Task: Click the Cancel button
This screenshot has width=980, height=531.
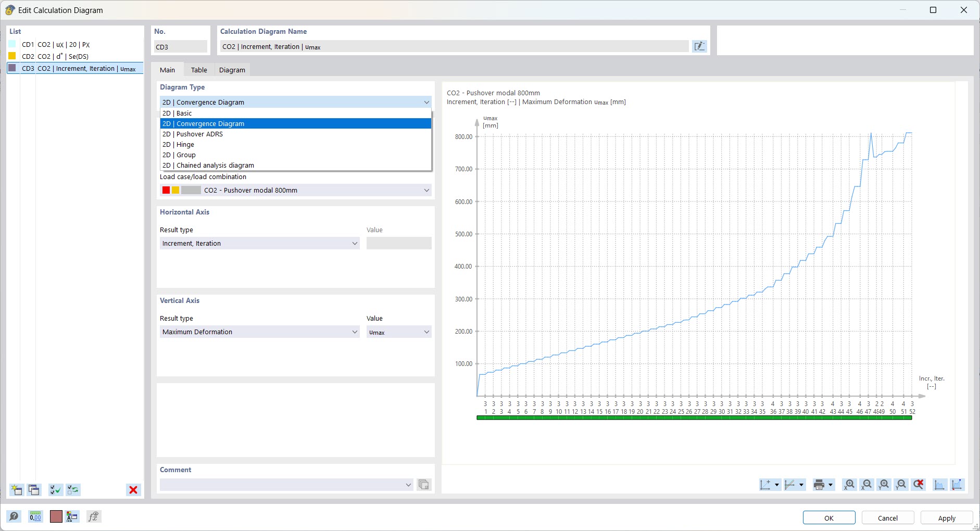Action: tap(888, 518)
